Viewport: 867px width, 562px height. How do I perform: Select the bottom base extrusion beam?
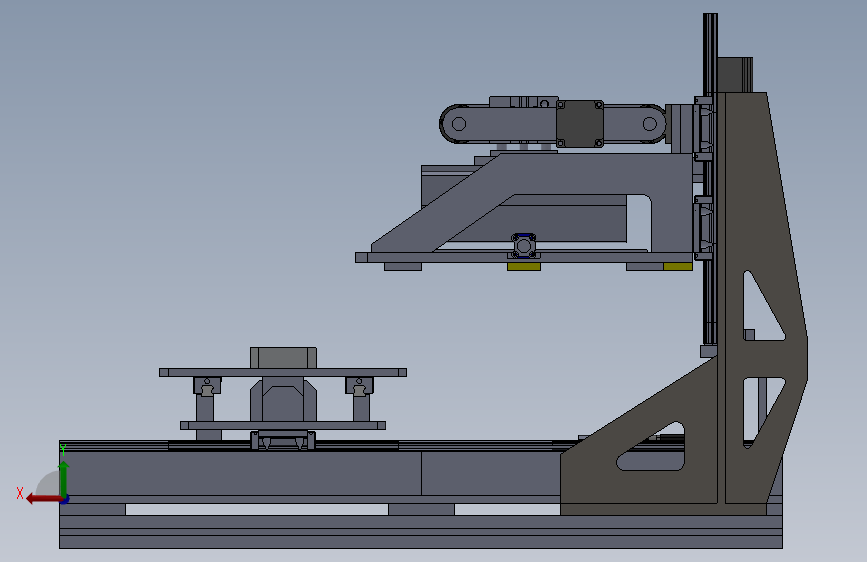[421, 532]
